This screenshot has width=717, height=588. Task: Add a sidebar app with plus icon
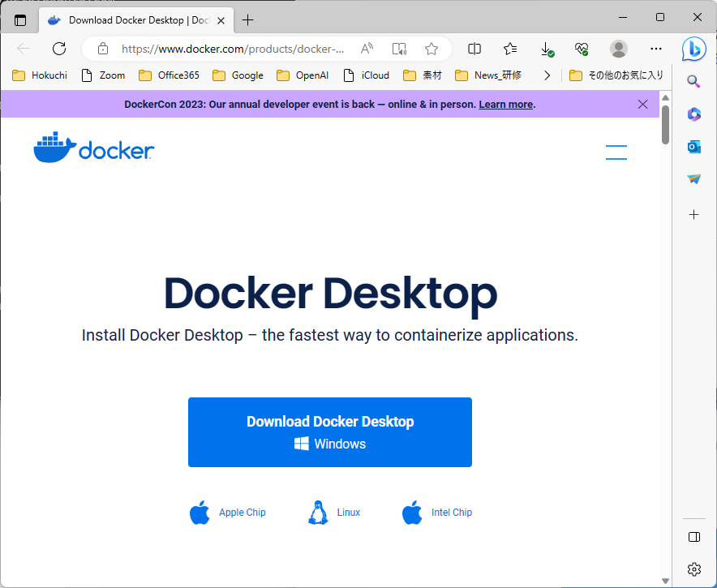coord(693,214)
